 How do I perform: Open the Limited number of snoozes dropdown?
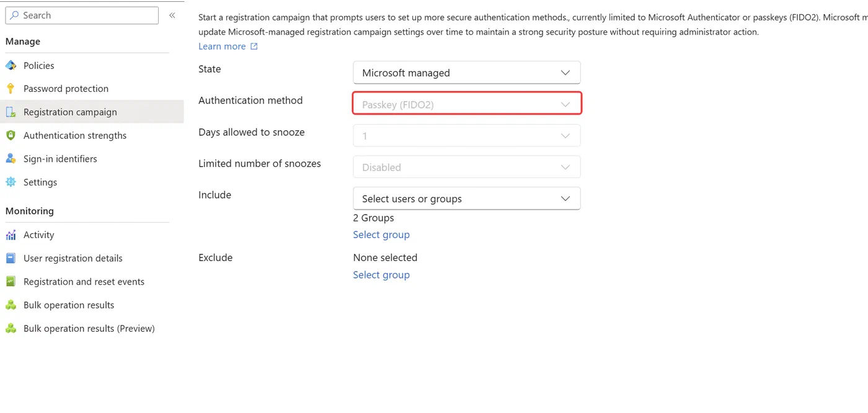(467, 167)
